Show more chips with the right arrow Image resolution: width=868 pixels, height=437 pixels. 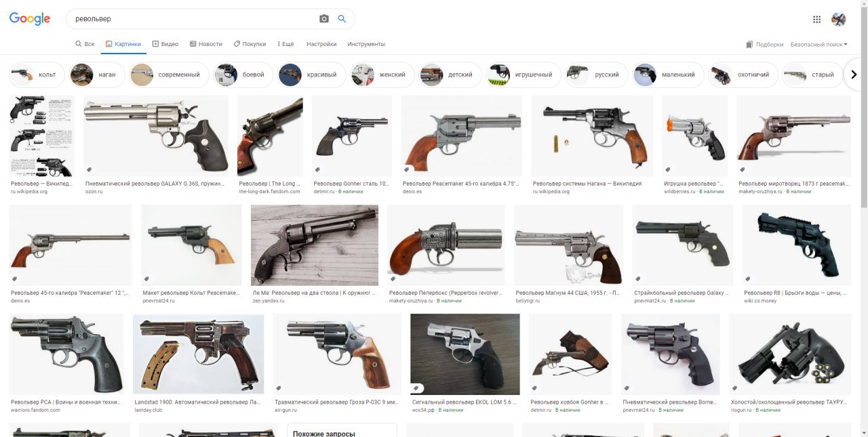click(854, 75)
